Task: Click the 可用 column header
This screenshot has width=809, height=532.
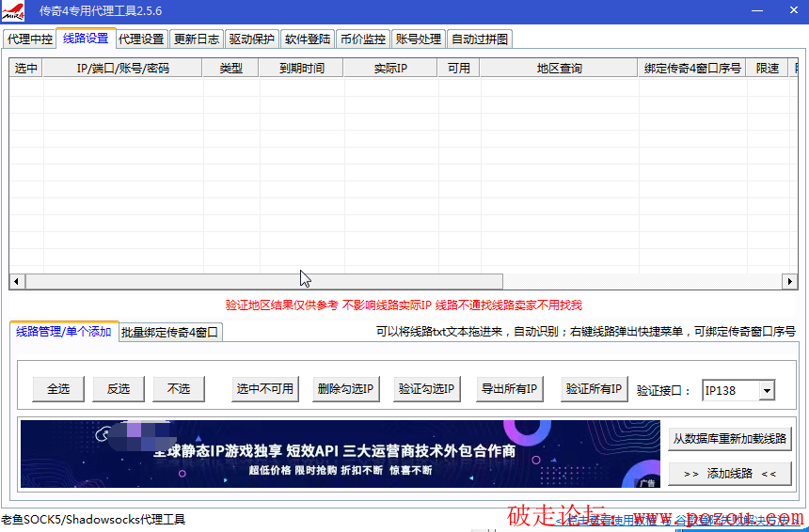Action: (x=459, y=68)
